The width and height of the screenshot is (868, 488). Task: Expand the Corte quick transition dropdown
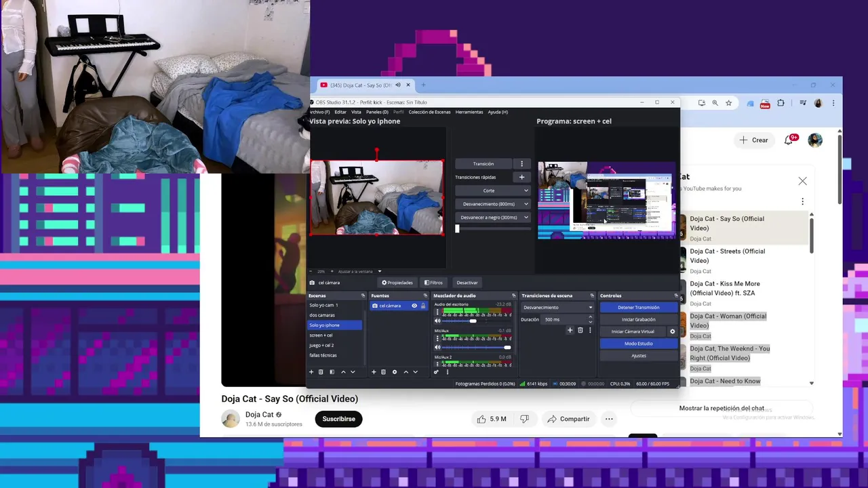click(x=526, y=190)
